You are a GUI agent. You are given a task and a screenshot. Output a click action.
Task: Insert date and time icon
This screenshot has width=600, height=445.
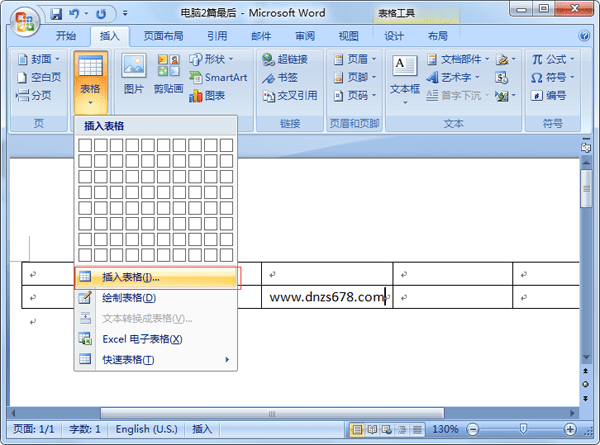(x=502, y=78)
